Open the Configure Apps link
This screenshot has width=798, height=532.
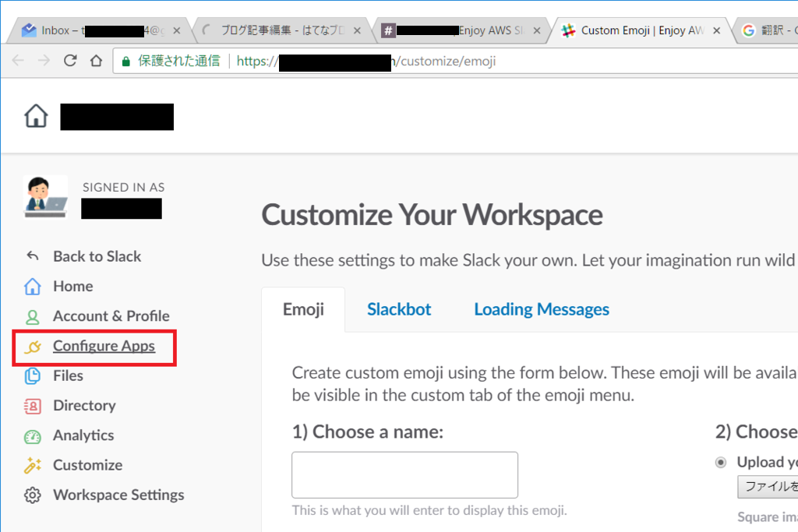104,346
